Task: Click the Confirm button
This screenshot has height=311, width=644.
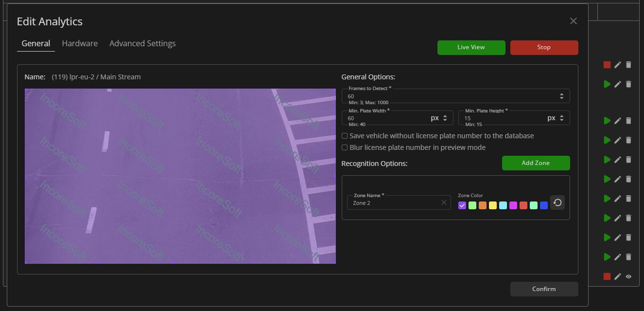Action: click(x=544, y=289)
